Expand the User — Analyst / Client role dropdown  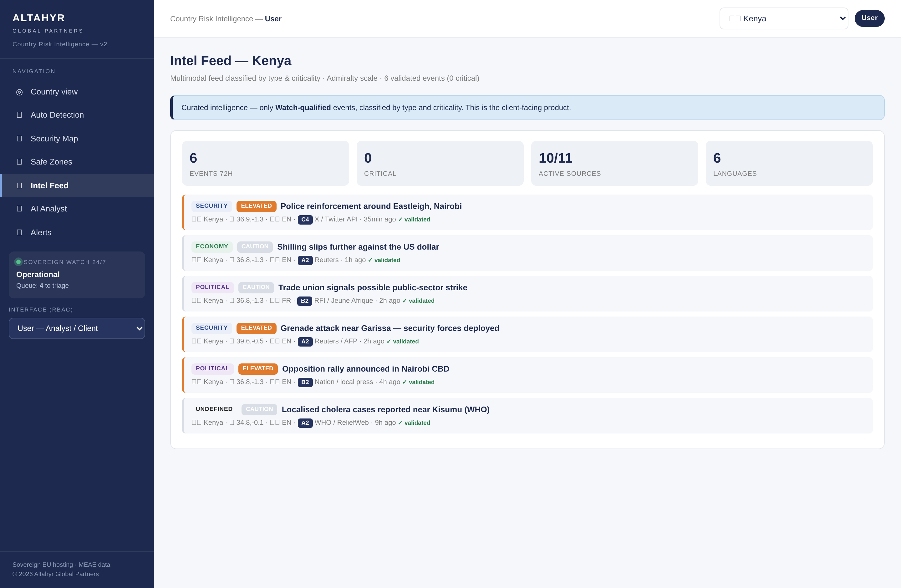[77, 328]
